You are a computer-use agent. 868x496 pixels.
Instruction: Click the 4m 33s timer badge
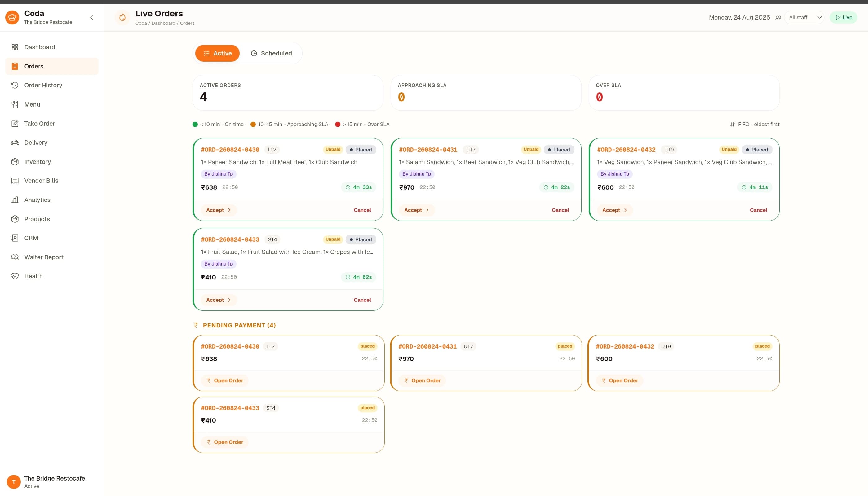pos(358,187)
